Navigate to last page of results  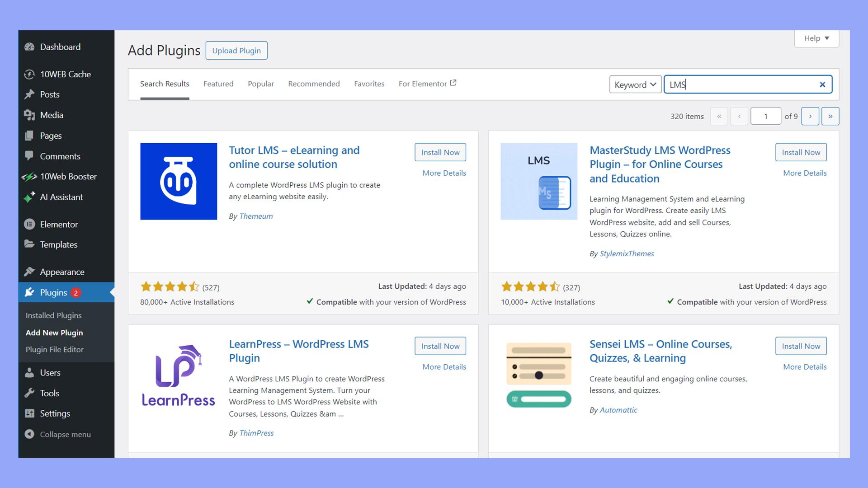[830, 116]
